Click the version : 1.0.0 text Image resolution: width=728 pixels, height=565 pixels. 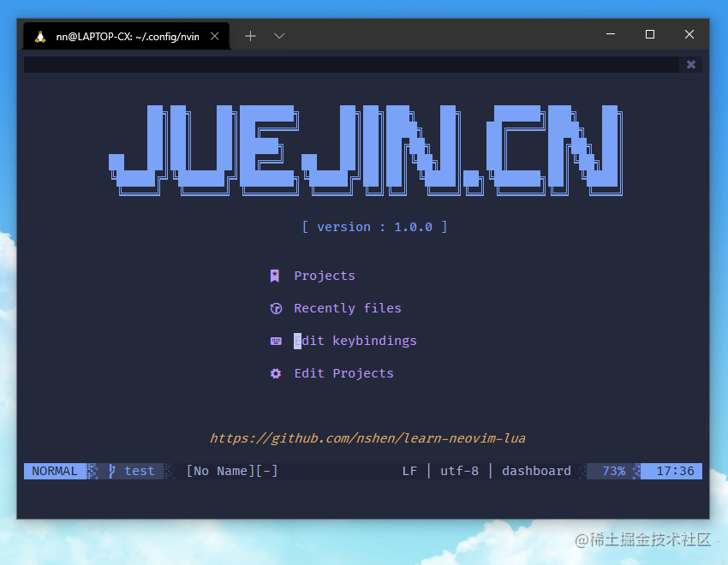tap(374, 227)
